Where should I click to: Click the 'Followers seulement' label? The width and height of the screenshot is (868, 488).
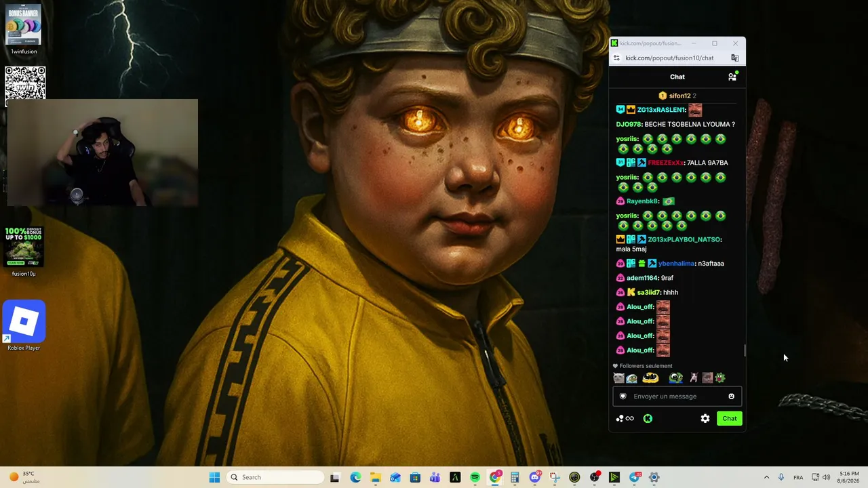pyautogui.click(x=646, y=366)
